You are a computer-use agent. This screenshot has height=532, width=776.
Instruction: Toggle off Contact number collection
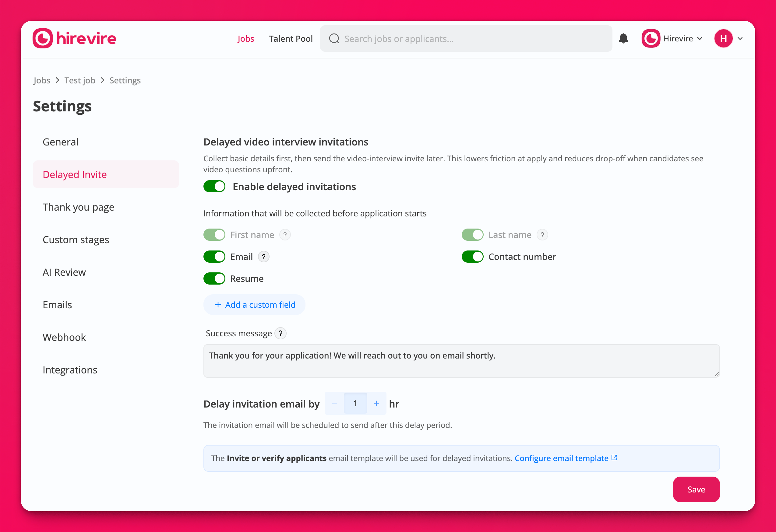472,257
